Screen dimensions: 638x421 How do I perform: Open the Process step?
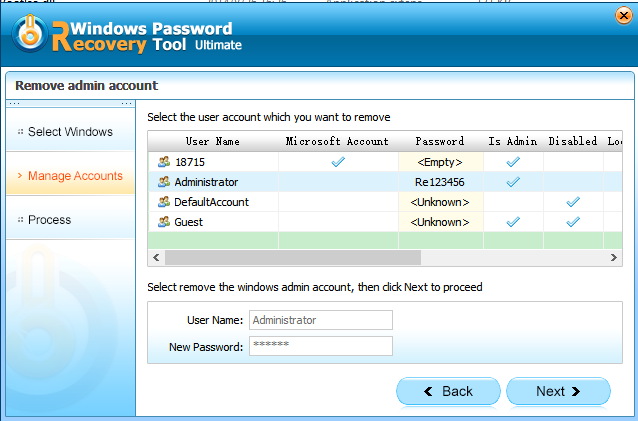[x=70, y=220]
